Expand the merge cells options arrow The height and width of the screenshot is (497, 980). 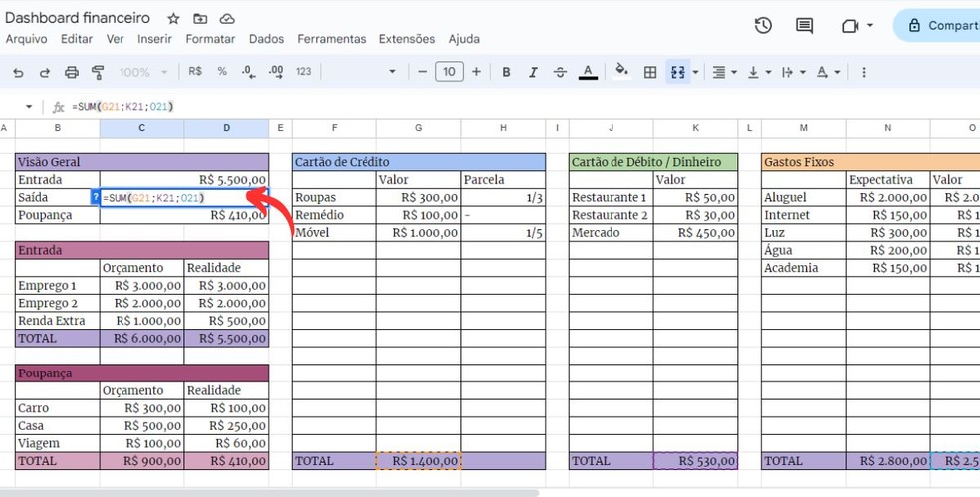[695, 73]
